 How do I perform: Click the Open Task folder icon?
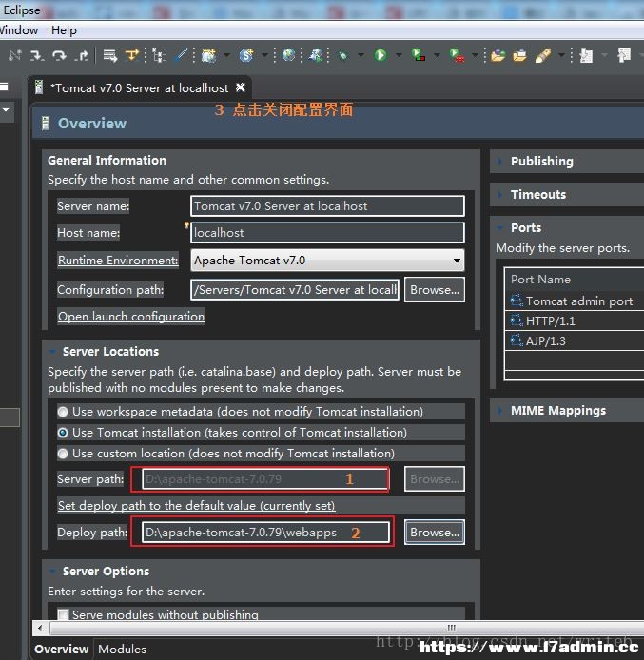[x=519, y=55]
